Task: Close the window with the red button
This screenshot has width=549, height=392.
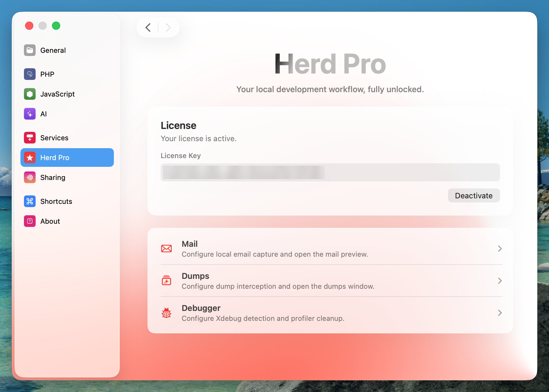Action: click(x=29, y=26)
